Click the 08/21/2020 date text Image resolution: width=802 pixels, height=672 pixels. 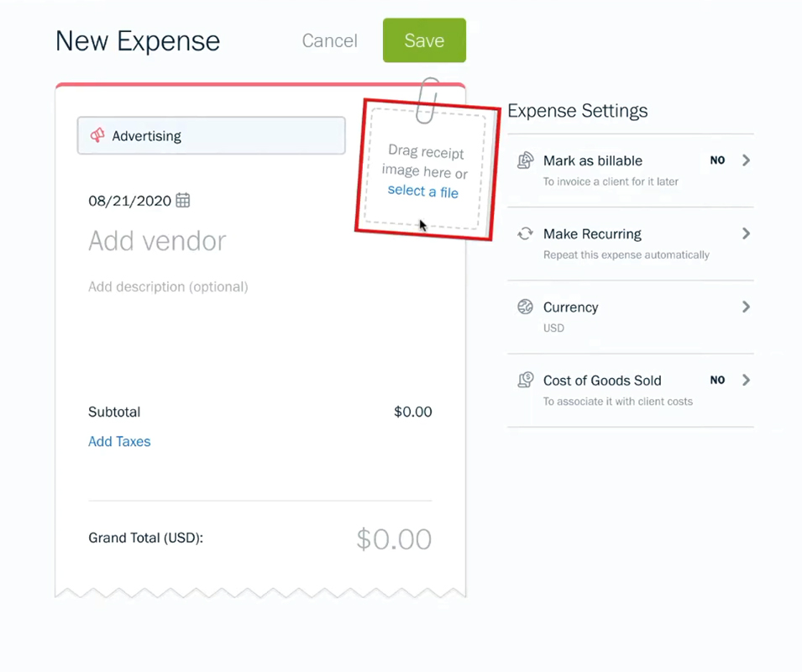(129, 201)
